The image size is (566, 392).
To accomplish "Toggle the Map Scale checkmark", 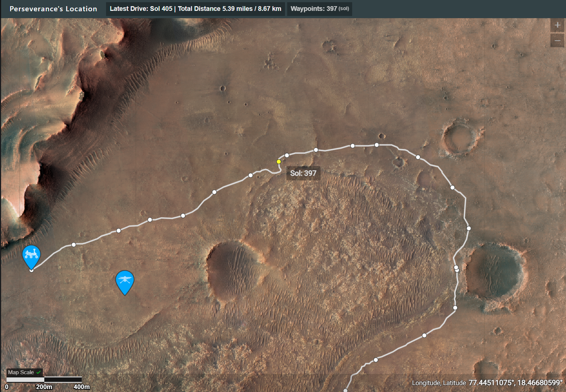I will point(38,372).
